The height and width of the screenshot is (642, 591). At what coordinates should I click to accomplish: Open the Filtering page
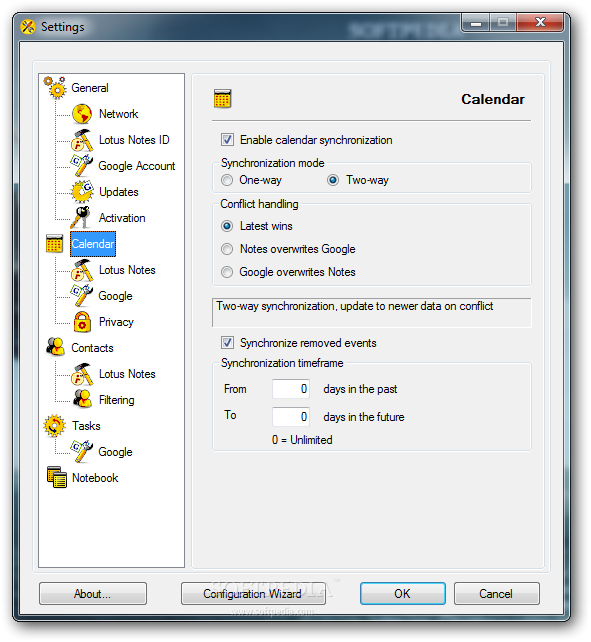(x=116, y=400)
